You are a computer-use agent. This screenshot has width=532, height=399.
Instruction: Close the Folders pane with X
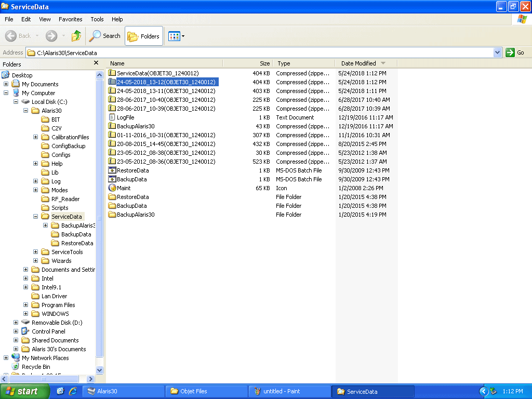[x=96, y=63]
